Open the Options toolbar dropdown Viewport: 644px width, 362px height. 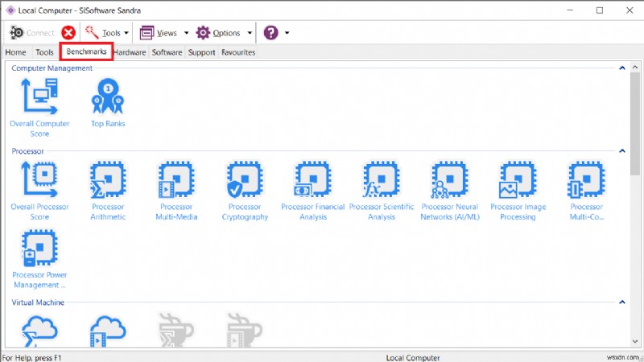tap(225, 33)
